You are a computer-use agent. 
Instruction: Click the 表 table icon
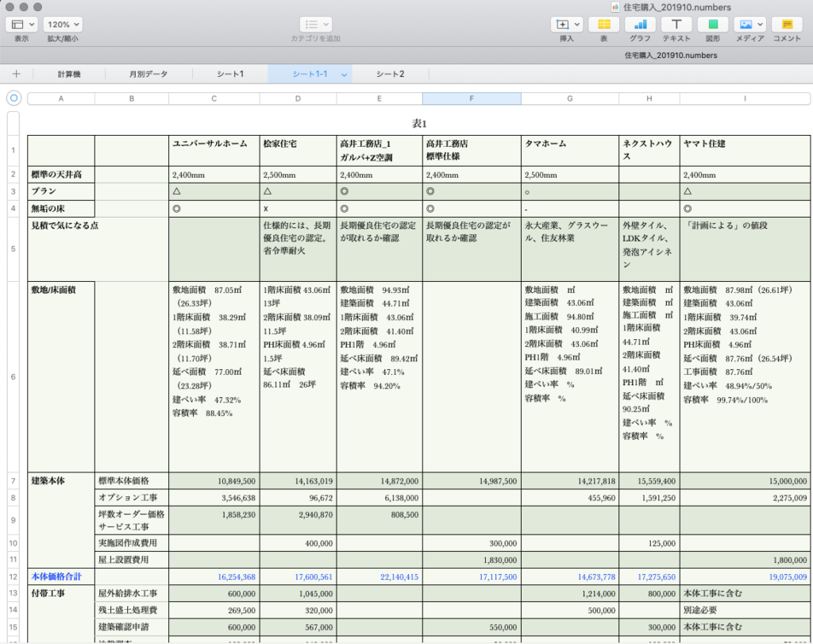point(603,25)
